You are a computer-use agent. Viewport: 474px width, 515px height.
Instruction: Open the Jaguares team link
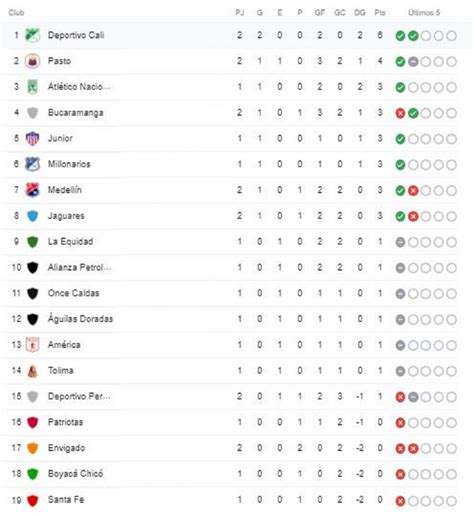[x=66, y=216]
